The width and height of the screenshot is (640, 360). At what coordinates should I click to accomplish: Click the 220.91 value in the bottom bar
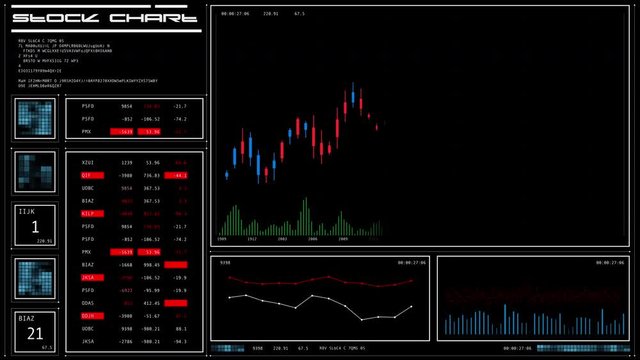280,348
